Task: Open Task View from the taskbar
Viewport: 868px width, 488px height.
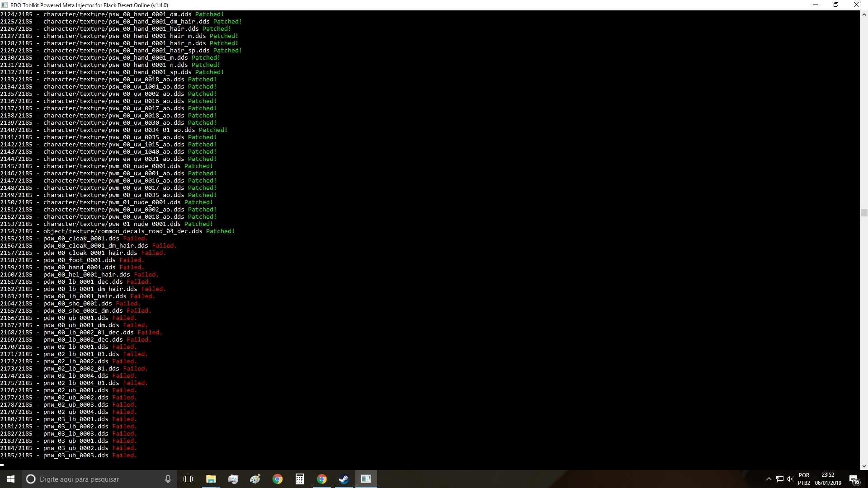Action: (188, 479)
